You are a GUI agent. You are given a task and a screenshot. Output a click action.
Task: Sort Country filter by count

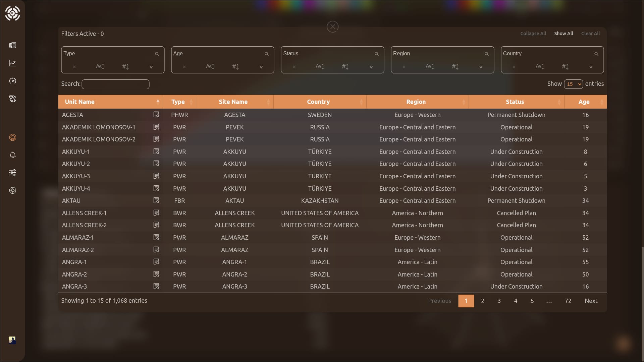(x=565, y=66)
